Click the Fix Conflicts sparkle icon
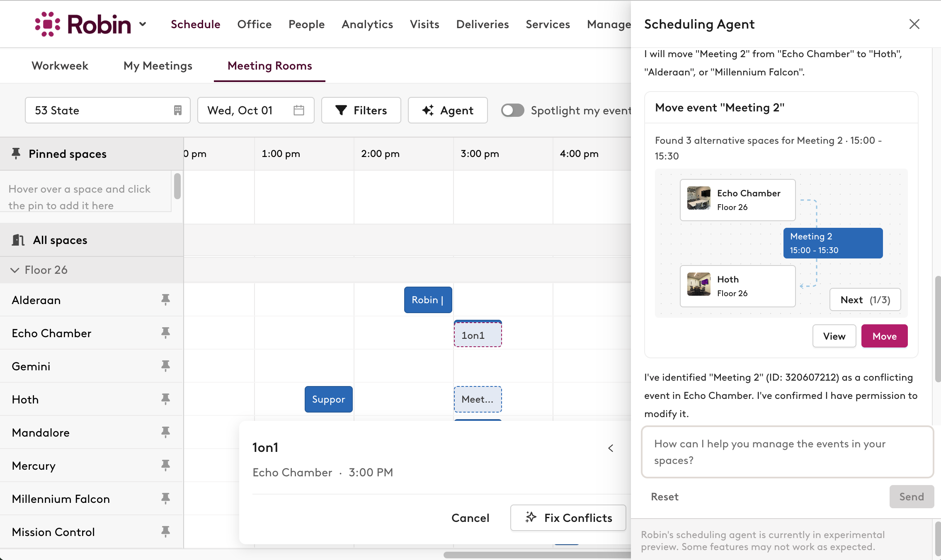This screenshot has height=560, width=941. pyautogui.click(x=531, y=517)
